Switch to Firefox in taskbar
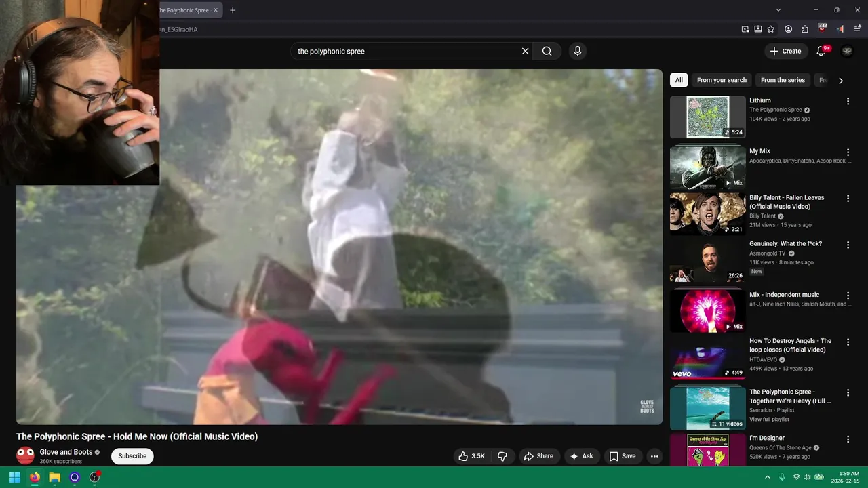 pyautogui.click(x=35, y=477)
